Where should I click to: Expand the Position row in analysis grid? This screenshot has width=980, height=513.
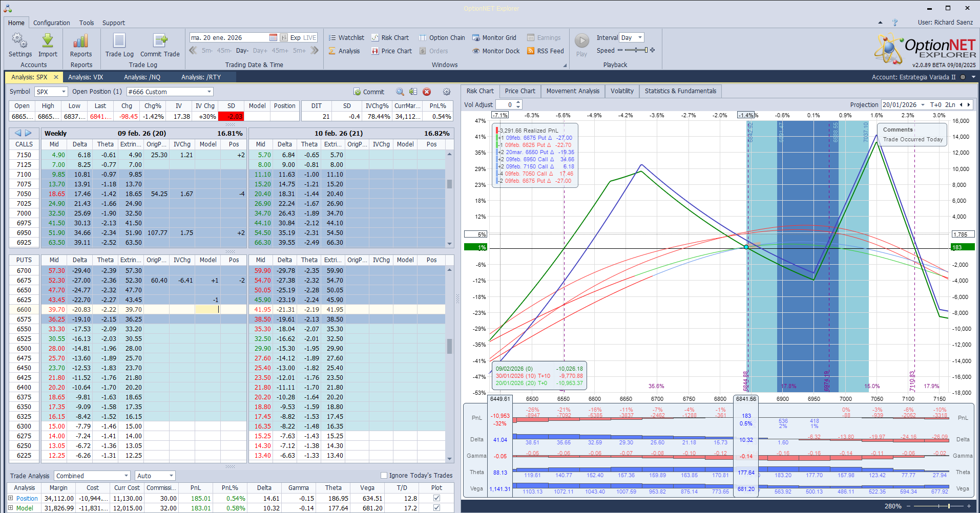click(11, 498)
